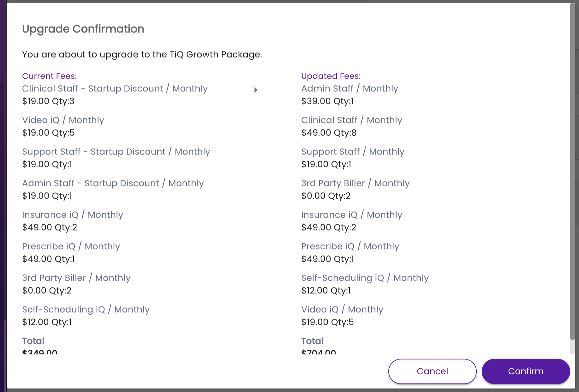
Task: Click the Clinical Staff Startup Discount line item
Action: point(115,88)
